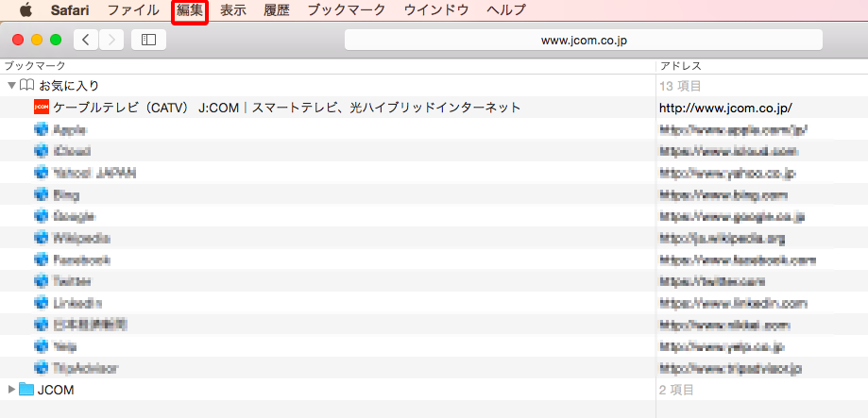Click the アドレス column header
868x418 pixels.
pyautogui.click(x=681, y=66)
